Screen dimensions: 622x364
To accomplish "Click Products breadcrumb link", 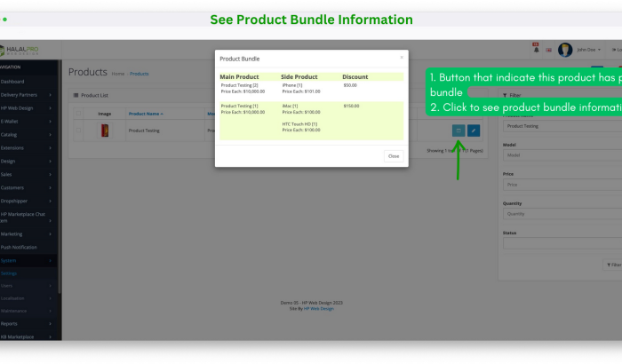I will pos(140,74).
